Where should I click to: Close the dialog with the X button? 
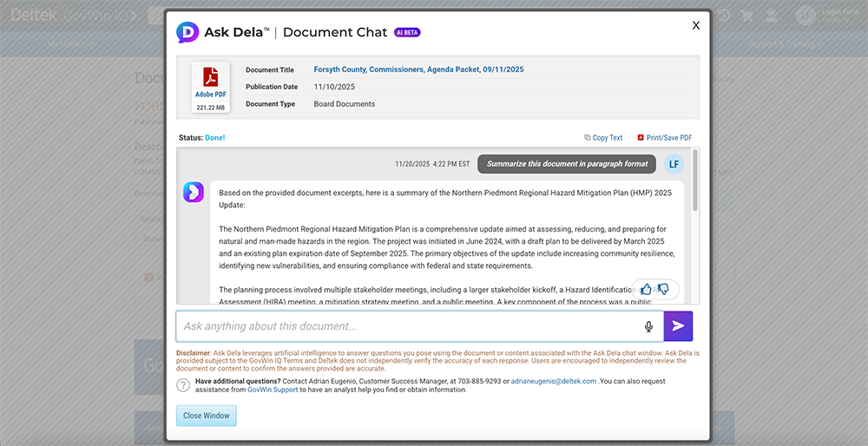pos(695,26)
